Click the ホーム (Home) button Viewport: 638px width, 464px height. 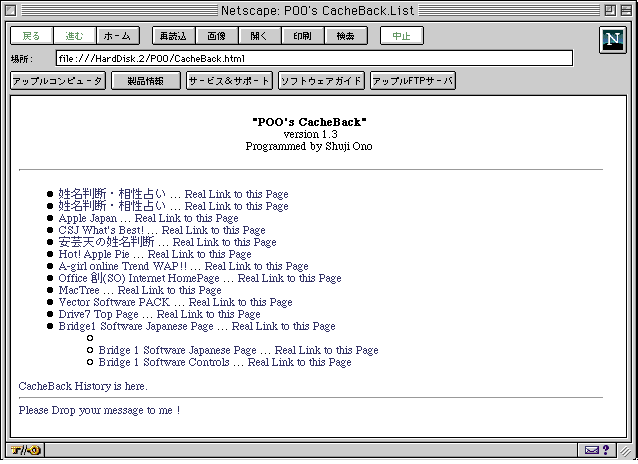(x=118, y=36)
